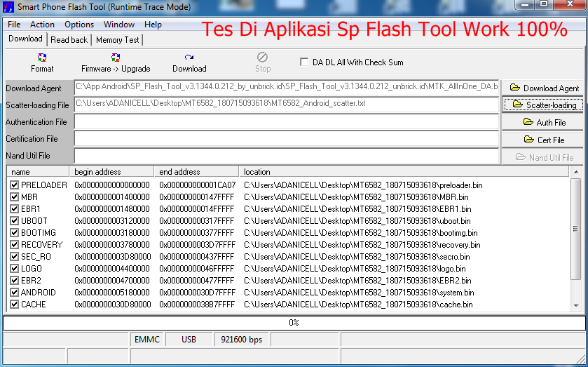The width and height of the screenshot is (588, 367).
Task: Click the Stop icon
Action: [263, 58]
